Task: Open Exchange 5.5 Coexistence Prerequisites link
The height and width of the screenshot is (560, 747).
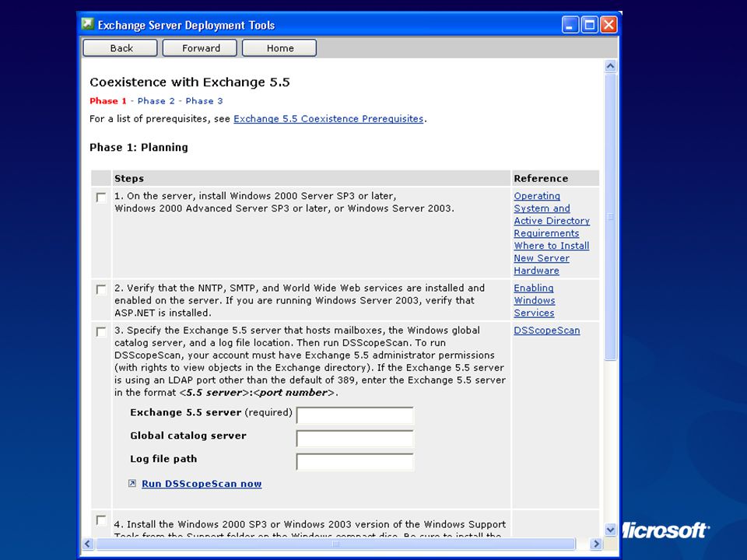Action: click(x=328, y=119)
